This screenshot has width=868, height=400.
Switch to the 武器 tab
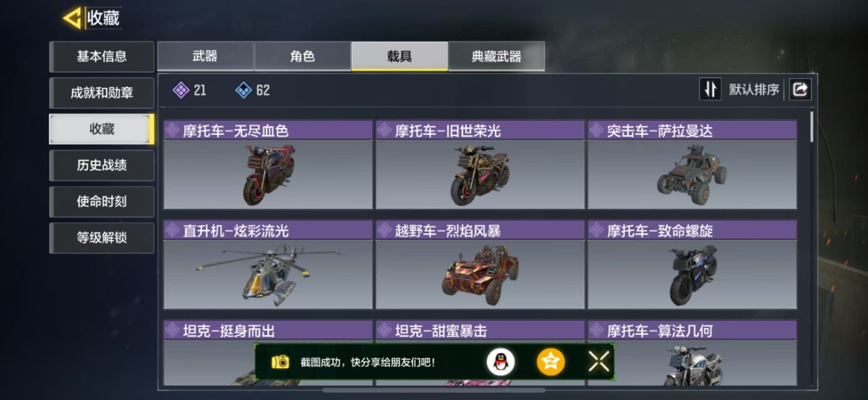coord(205,56)
